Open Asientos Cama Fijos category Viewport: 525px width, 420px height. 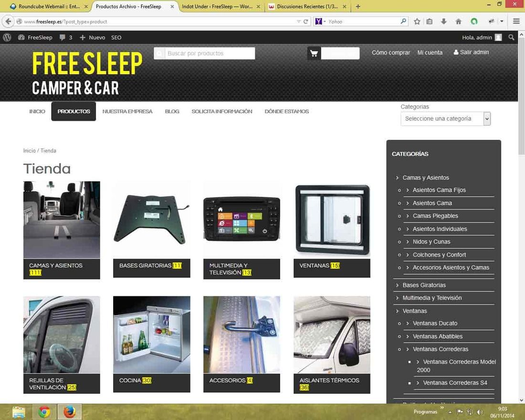click(439, 190)
